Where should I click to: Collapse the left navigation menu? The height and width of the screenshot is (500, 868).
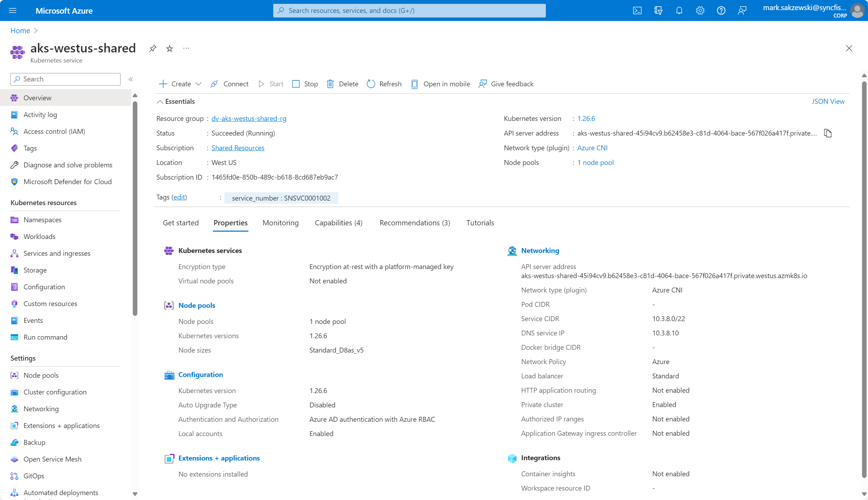pos(131,79)
